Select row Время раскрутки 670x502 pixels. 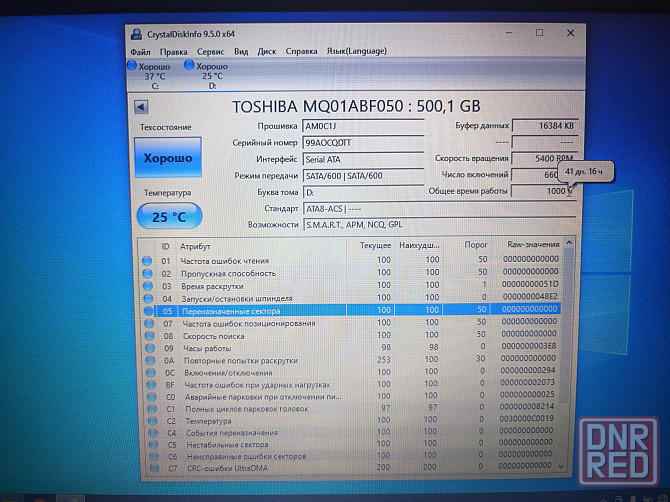click(351, 285)
